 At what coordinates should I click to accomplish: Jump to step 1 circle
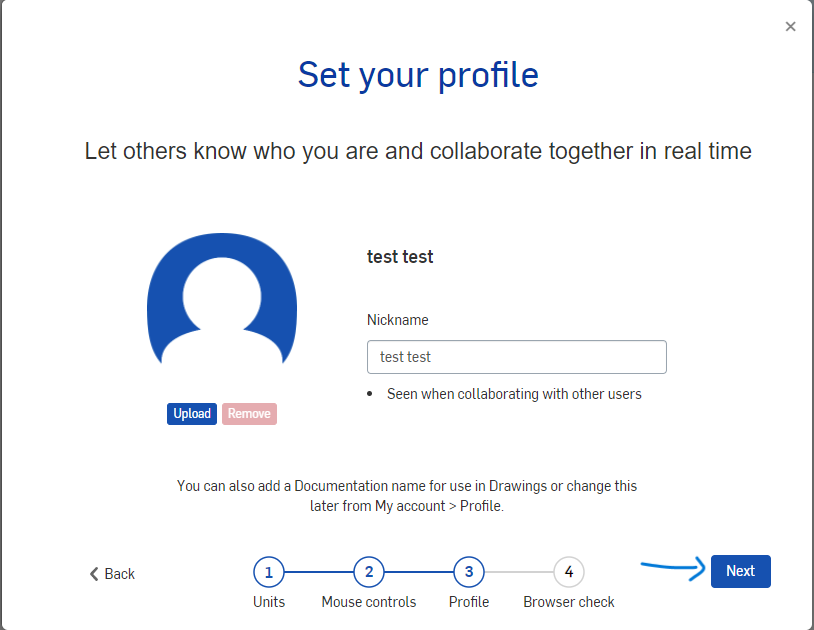[x=269, y=573]
